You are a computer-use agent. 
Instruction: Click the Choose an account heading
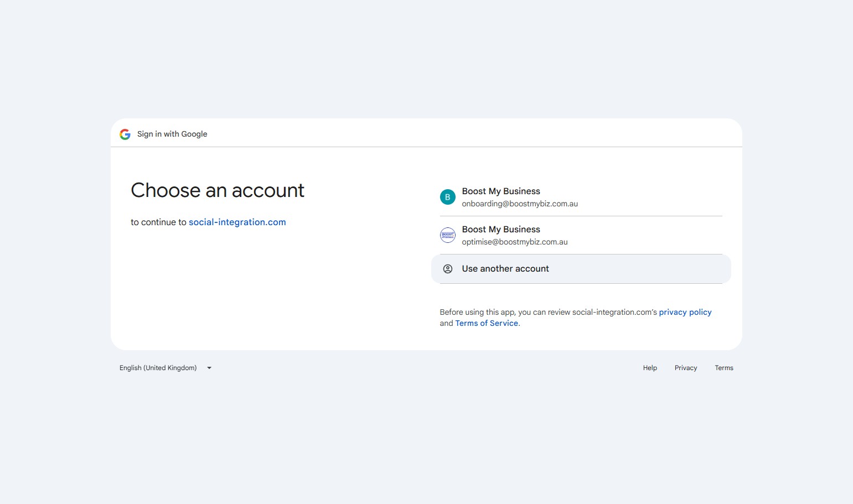point(218,191)
